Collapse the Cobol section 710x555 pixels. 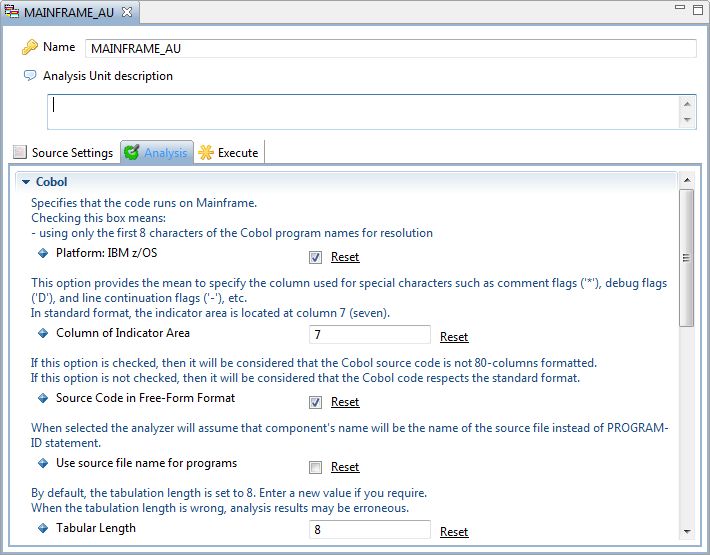pyautogui.click(x=27, y=182)
